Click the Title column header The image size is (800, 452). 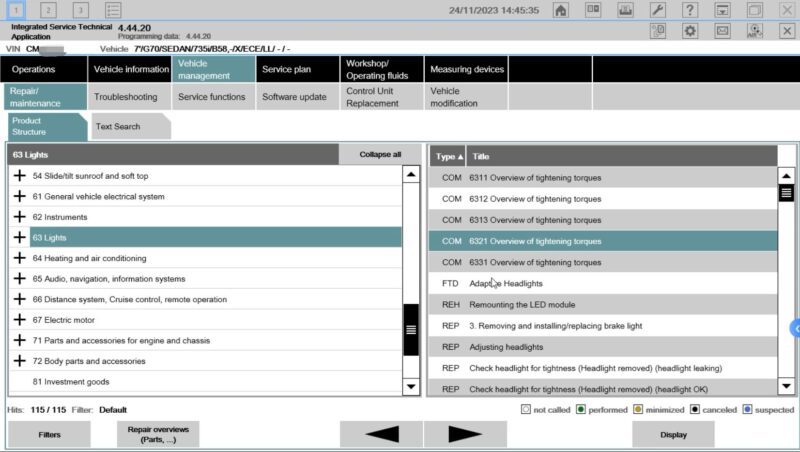pos(622,157)
